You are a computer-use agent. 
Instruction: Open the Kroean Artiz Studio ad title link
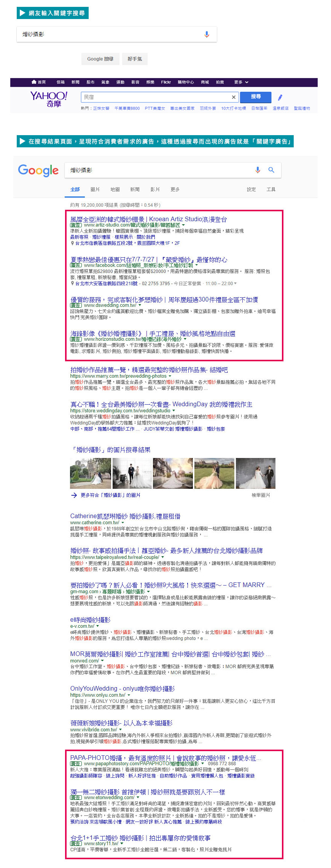[x=149, y=219]
